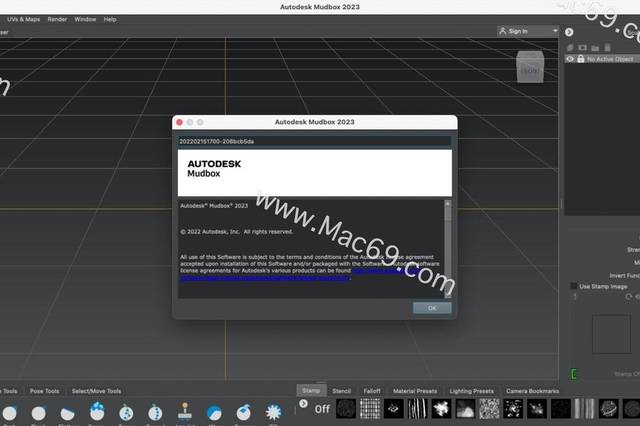
Task: Pick the scattered white debris stamp
Action: 513,409
